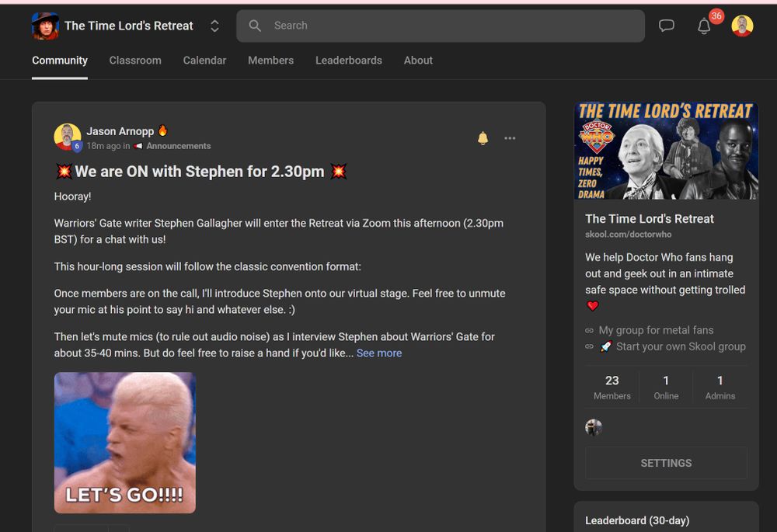Click the member avatar above Settings
777x532 pixels.
tap(594, 427)
